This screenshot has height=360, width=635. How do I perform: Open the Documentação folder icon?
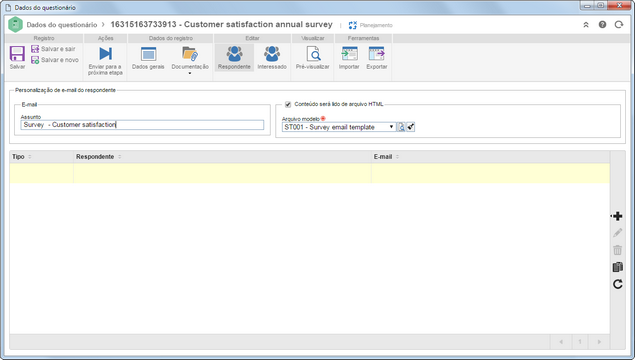[x=190, y=54]
